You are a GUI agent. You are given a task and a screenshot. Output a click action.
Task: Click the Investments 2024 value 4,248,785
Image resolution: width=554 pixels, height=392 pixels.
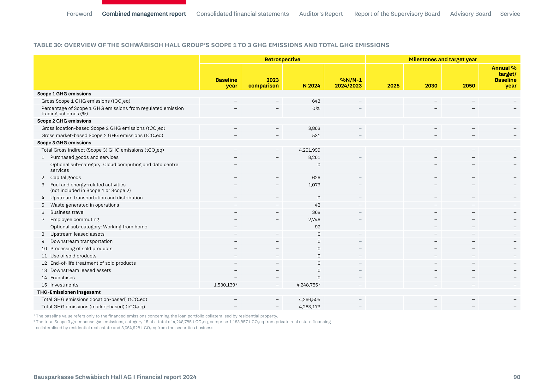point(308,285)
